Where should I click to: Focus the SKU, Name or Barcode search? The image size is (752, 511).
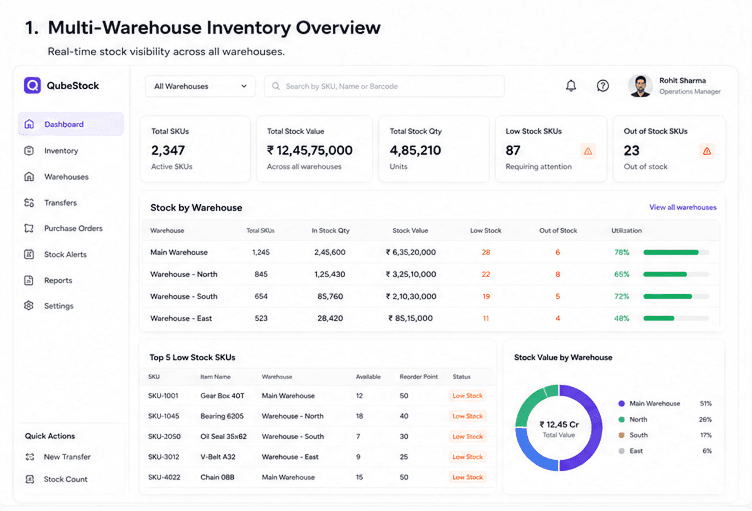coord(384,86)
